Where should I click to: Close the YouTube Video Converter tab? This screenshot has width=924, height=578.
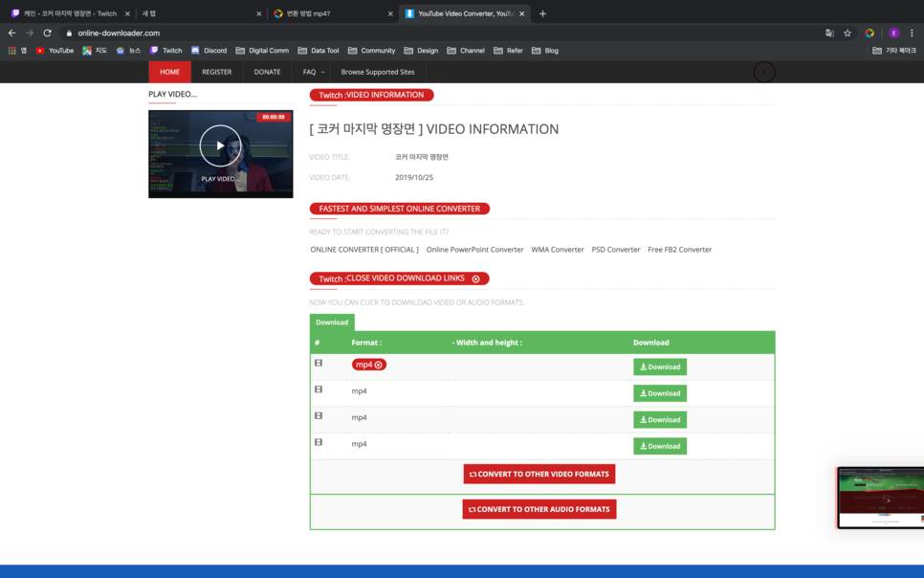coord(521,13)
